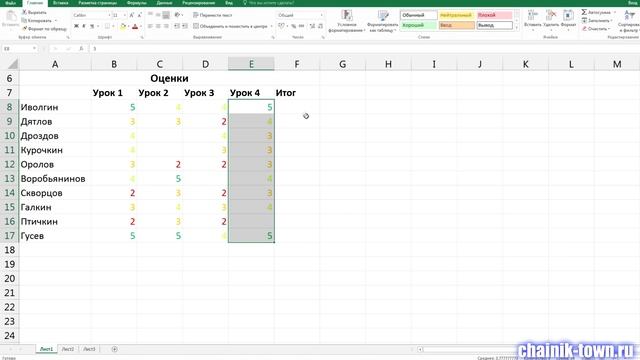Align text left in alignment group
This screenshot has height=360, width=640.
[150, 26]
